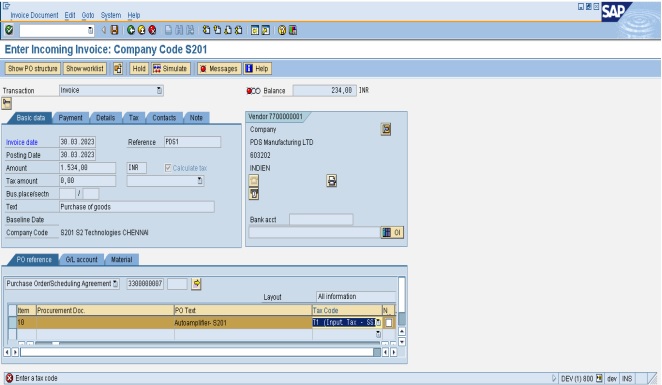This screenshot has height=385, width=662.
Task: Switch to the G/L account tab
Action: [81, 260]
